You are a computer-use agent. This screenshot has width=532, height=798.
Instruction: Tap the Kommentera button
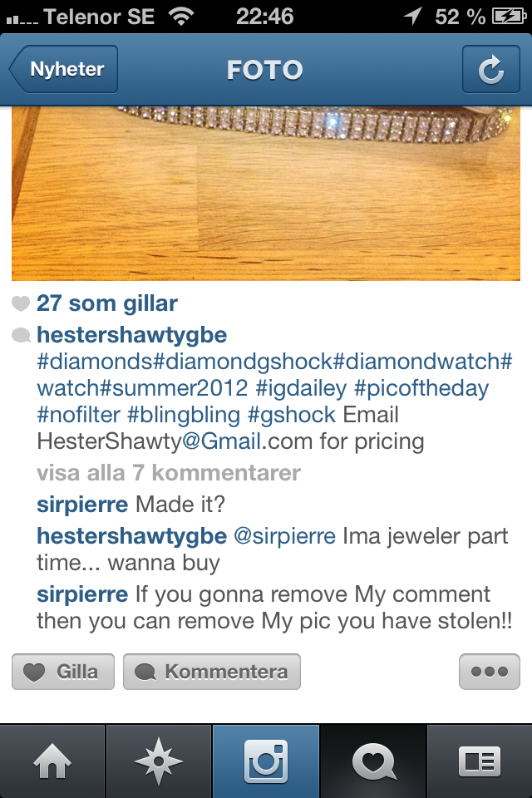pos(212,672)
